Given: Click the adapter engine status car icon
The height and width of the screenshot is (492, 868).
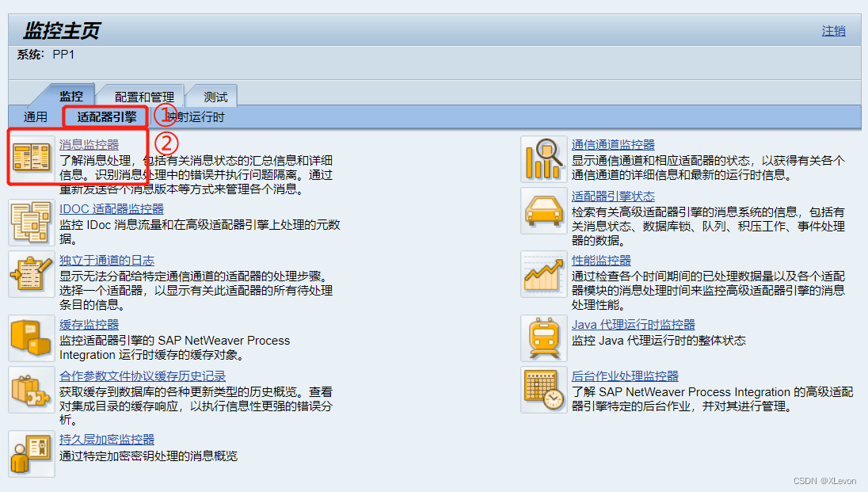Looking at the screenshot, I should tap(543, 211).
